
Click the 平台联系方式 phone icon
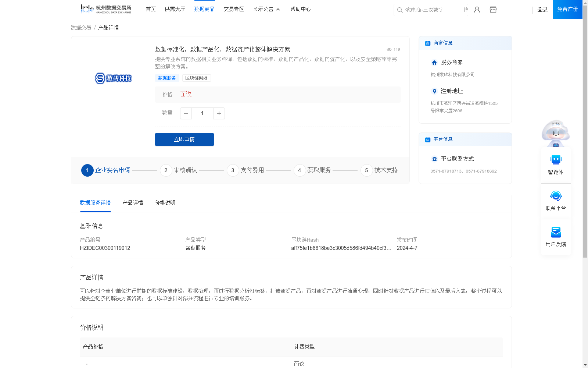click(x=434, y=159)
